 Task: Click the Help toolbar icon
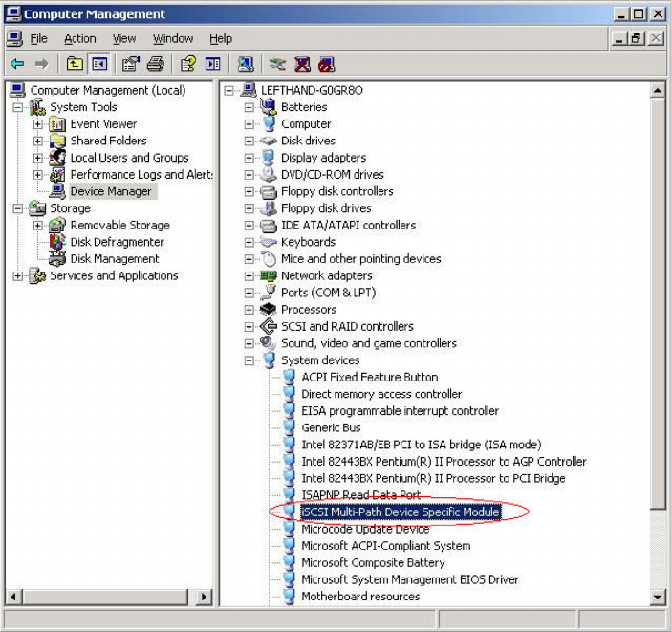188,64
